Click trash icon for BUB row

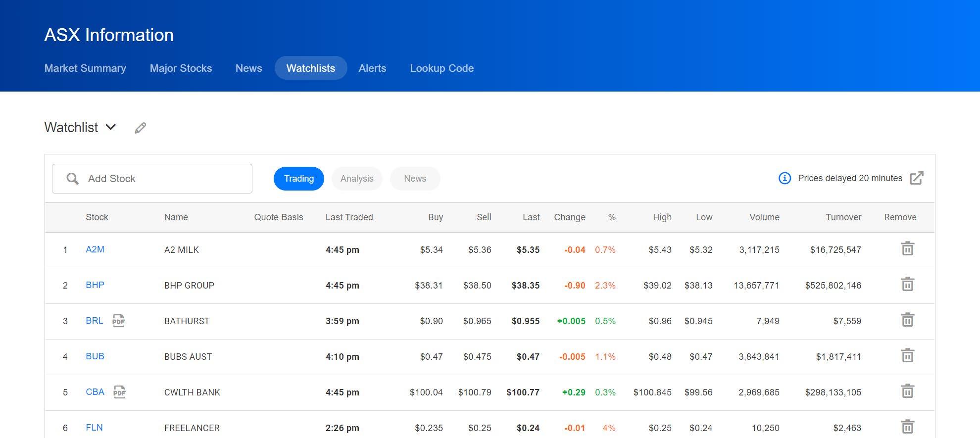pyautogui.click(x=907, y=355)
